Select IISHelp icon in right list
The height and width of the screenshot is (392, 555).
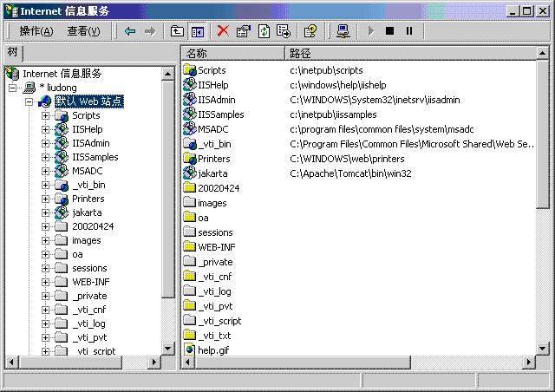tap(190, 85)
